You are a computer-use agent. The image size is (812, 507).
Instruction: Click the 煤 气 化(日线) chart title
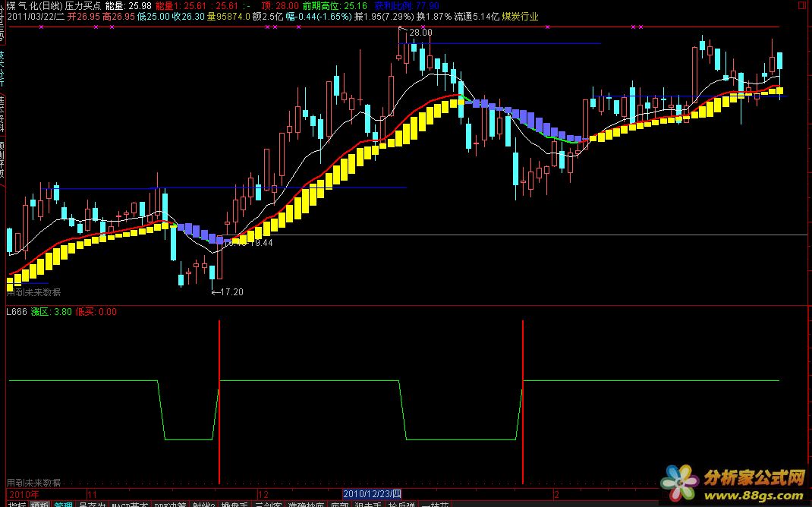click(34, 6)
